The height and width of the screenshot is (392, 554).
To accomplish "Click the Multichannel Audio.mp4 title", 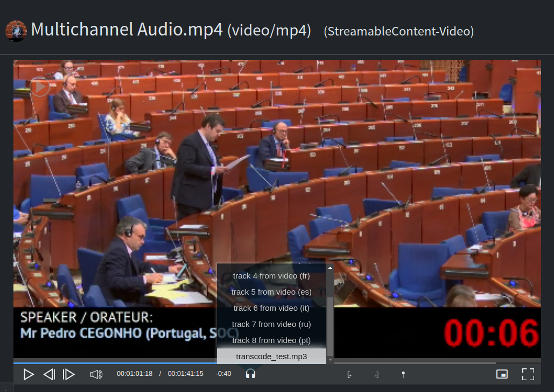I will click(127, 30).
